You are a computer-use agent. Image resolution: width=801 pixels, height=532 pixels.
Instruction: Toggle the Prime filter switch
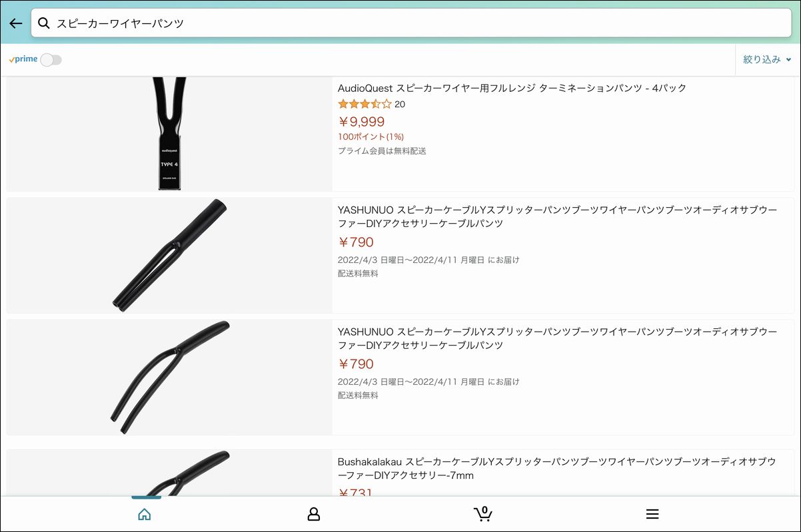click(51, 60)
